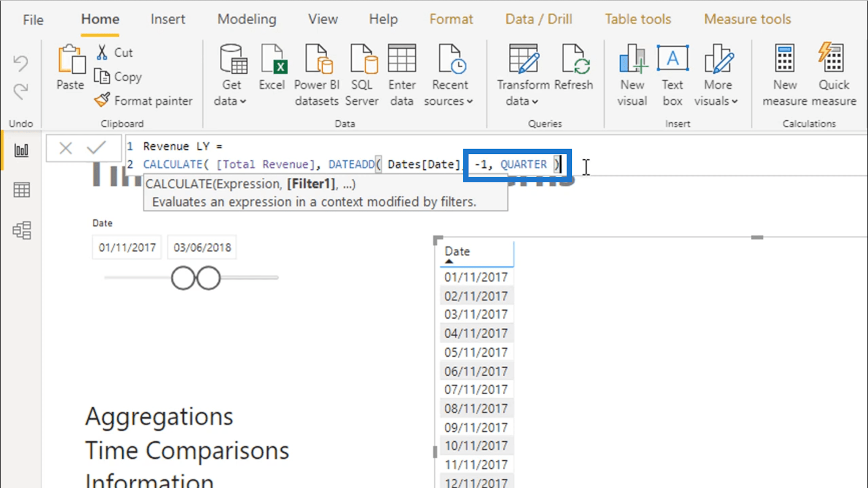Click the right handle of Date slider
Screen dimensions: 868x488
208,278
